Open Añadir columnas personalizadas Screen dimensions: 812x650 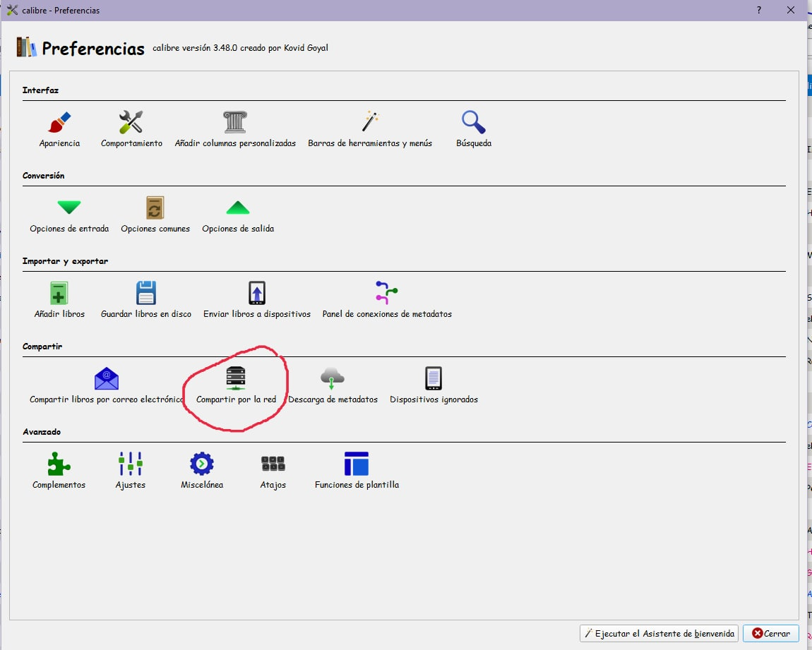pos(235,129)
